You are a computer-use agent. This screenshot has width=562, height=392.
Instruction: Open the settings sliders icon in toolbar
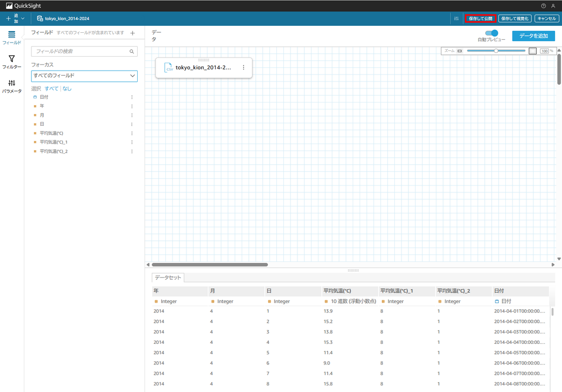click(x=456, y=18)
